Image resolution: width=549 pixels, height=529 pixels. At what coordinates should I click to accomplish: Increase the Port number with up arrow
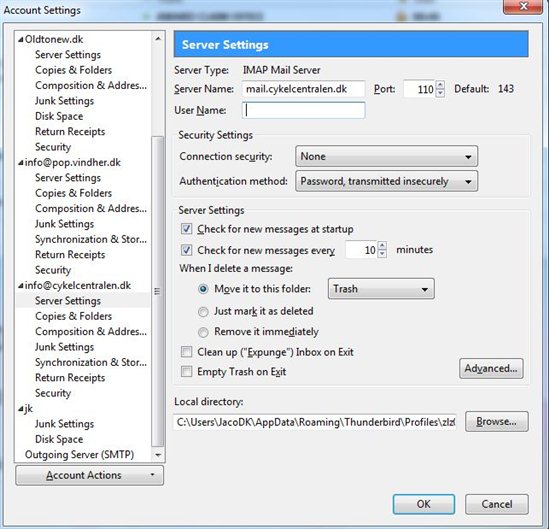click(x=440, y=85)
